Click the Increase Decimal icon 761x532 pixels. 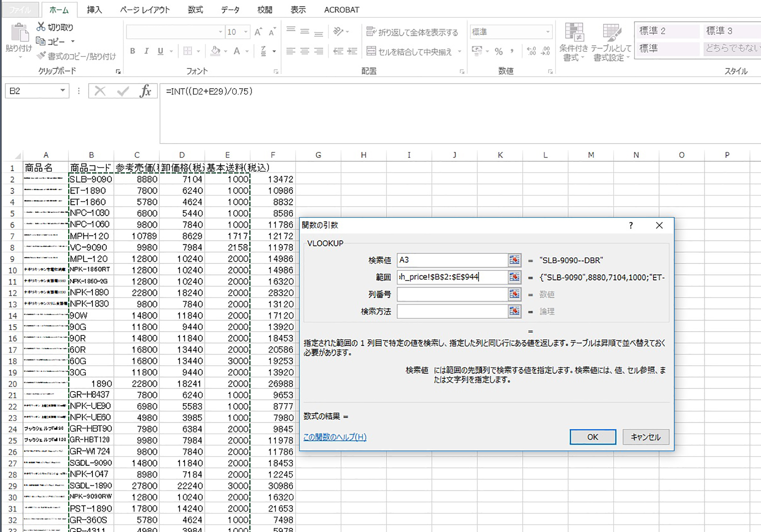(x=532, y=51)
